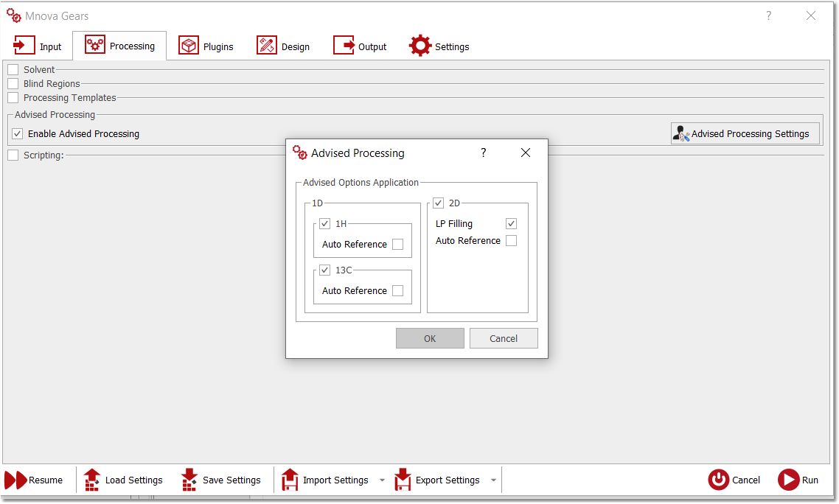The height and width of the screenshot is (504, 839).
Task: Click the 'Advised Options Application' group title
Action: point(361,183)
